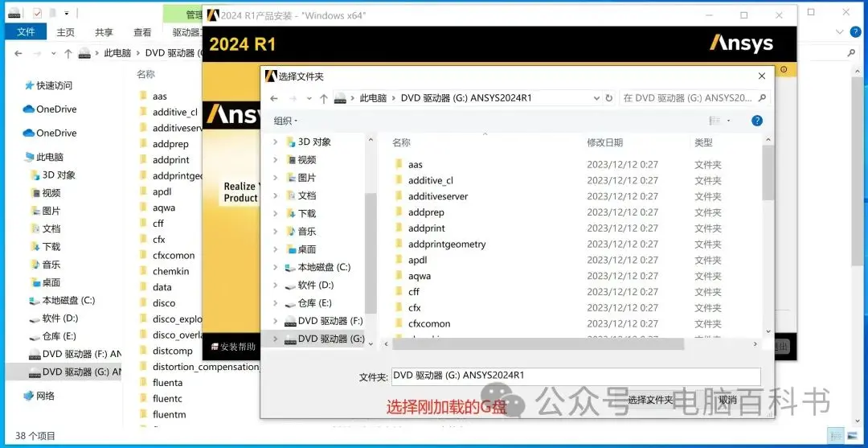
Task: Click 安装帮助 link in Ansys installer
Action: pyautogui.click(x=234, y=347)
